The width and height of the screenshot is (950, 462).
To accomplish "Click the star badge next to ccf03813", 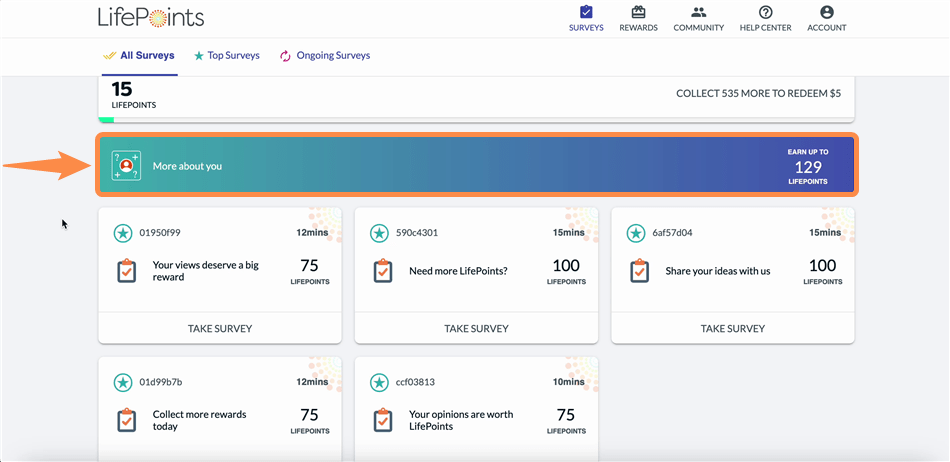I will [379, 382].
